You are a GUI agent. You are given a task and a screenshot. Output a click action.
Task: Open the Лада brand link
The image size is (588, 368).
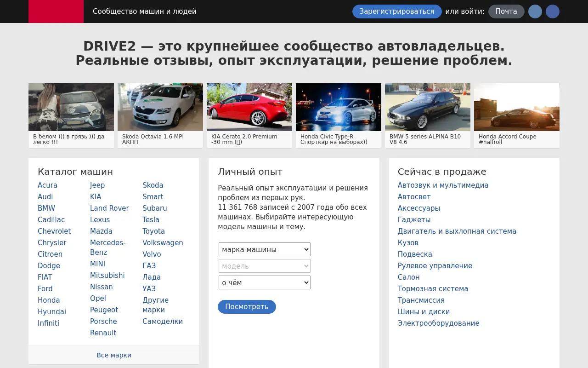152,277
